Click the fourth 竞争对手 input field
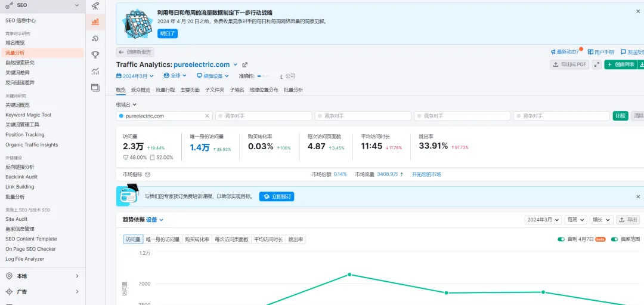Image resolution: width=644 pixels, height=305 pixels. click(x=562, y=116)
